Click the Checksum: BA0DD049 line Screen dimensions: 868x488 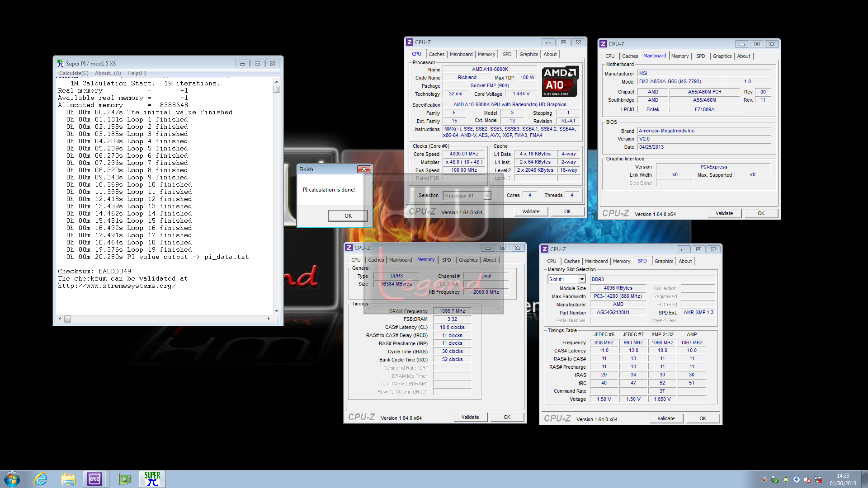point(94,272)
